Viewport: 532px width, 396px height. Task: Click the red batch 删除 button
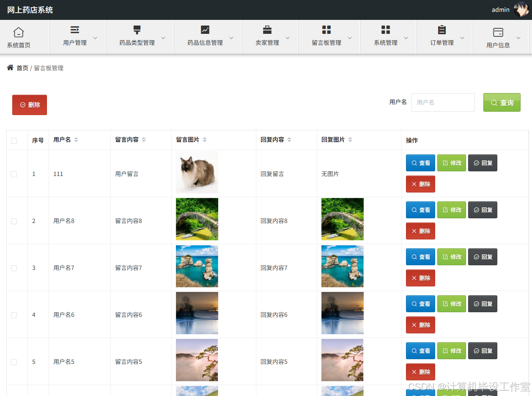pyautogui.click(x=30, y=105)
